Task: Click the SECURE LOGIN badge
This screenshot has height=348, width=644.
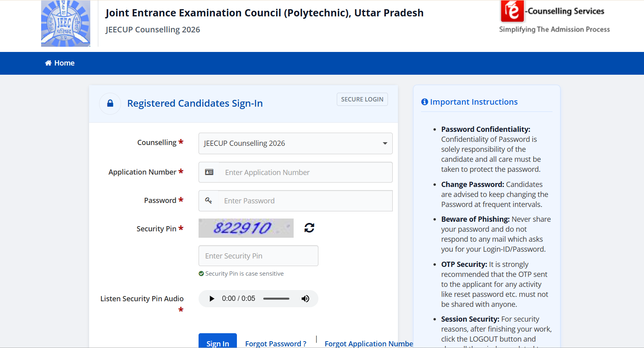Action: [362, 99]
